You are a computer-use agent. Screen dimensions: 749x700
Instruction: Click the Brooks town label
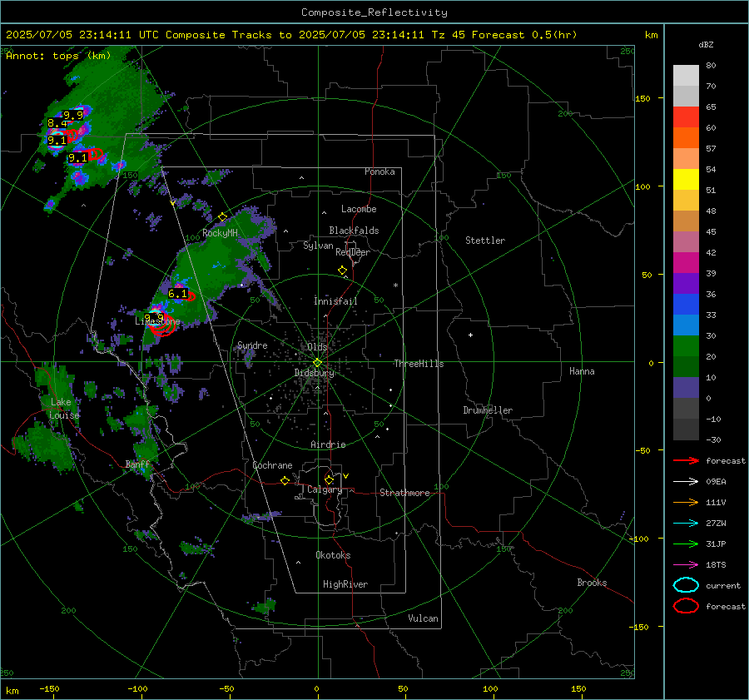(592, 583)
